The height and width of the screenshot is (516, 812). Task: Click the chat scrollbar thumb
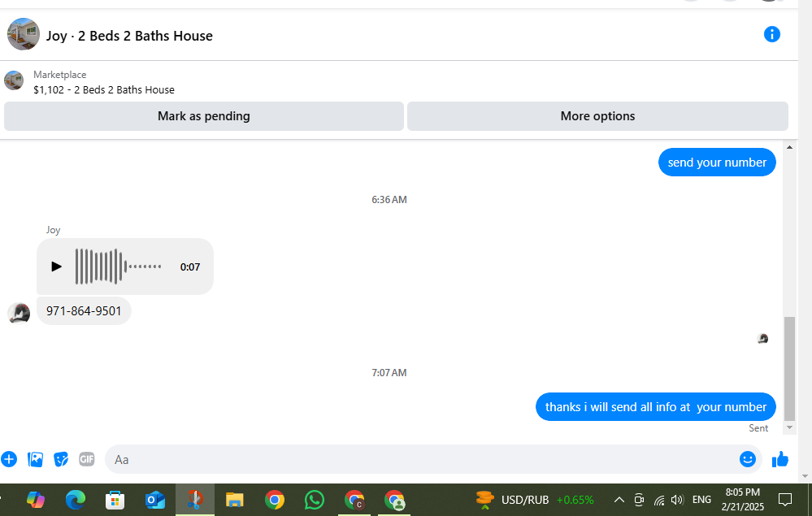(x=789, y=368)
